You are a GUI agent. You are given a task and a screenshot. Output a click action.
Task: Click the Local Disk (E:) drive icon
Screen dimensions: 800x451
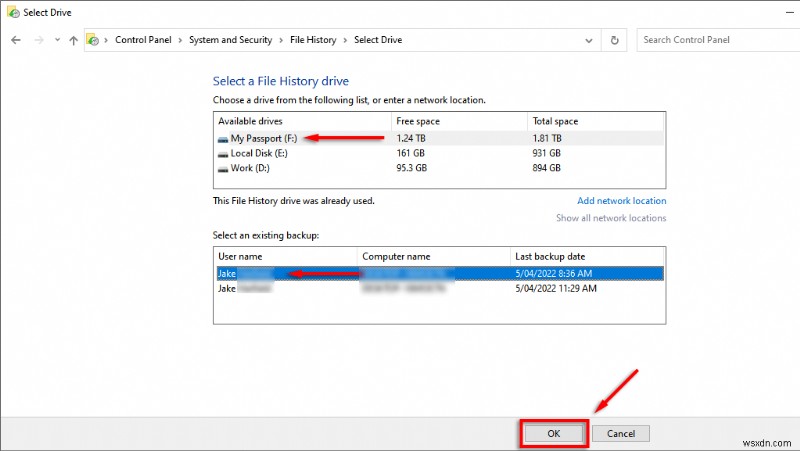click(222, 154)
